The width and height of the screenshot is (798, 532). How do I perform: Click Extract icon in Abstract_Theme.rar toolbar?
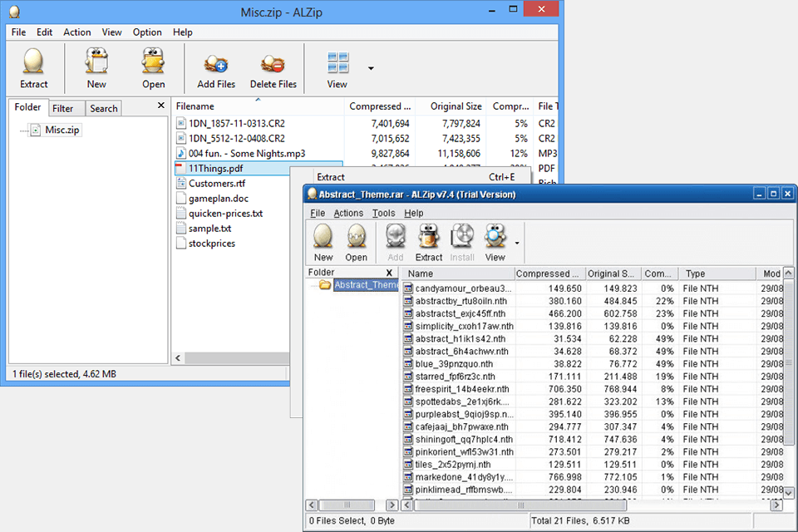(x=429, y=236)
